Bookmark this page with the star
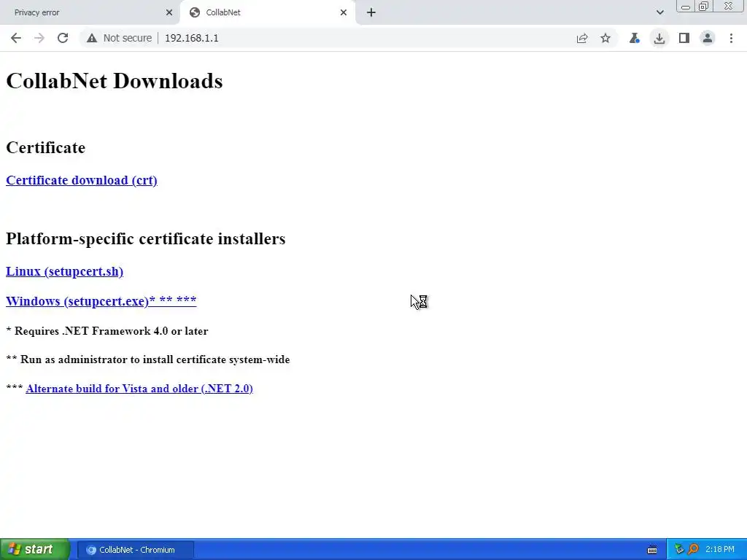Image resolution: width=747 pixels, height=560 pixels. 605,38
